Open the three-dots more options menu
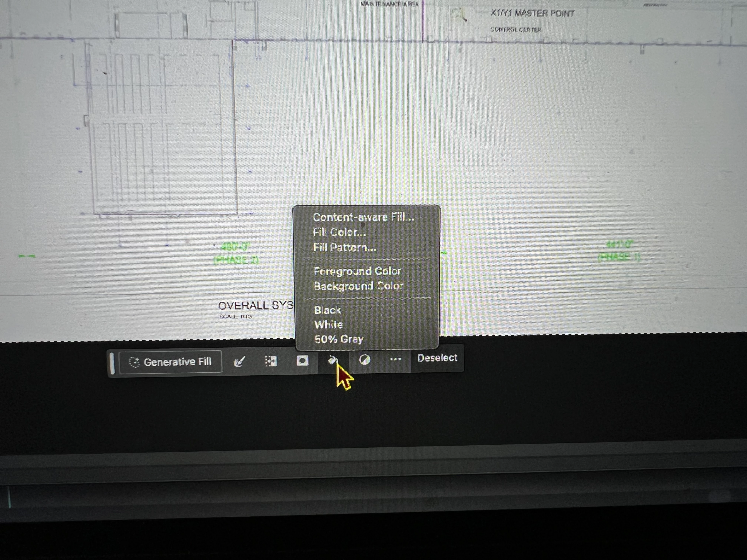747x560 pixels. click(395, 359)
